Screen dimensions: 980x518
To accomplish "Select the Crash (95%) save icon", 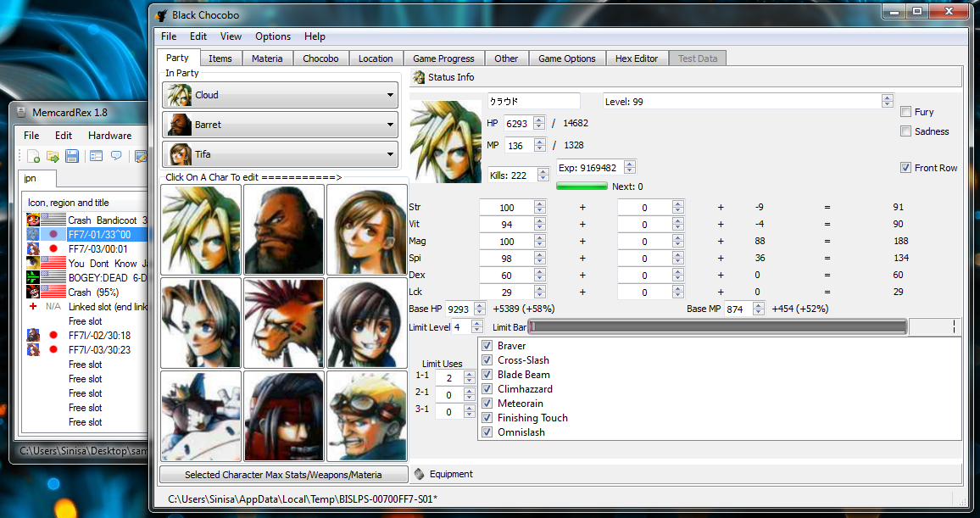I will 33,292.
